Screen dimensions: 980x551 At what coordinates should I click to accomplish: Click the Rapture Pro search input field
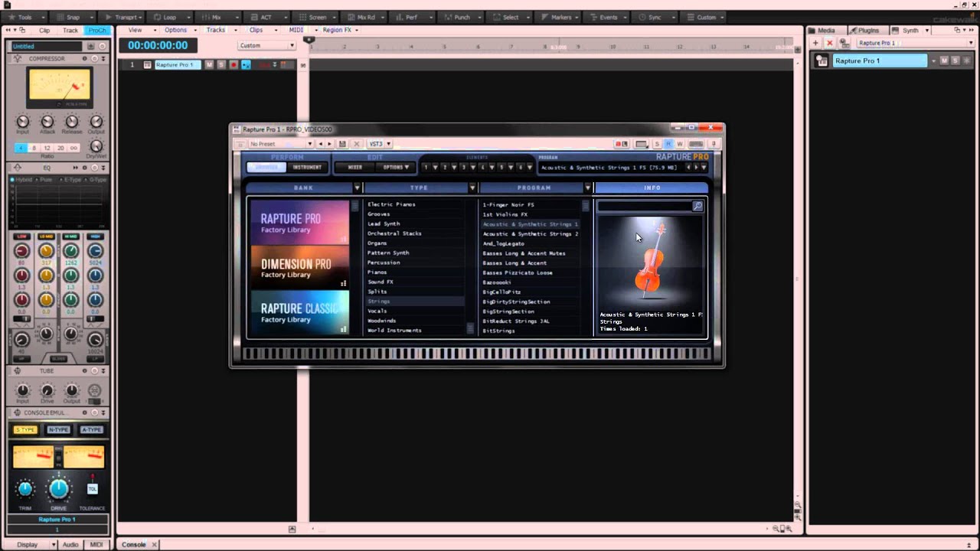[x=645, y=206]
